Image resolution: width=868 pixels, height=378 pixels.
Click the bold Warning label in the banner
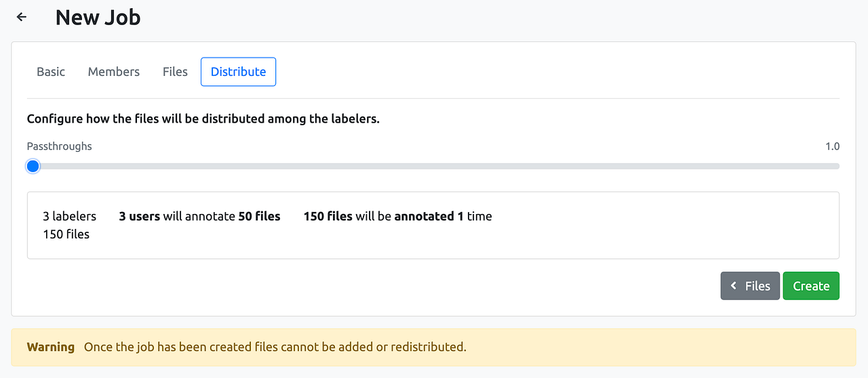tap(51, 347)
